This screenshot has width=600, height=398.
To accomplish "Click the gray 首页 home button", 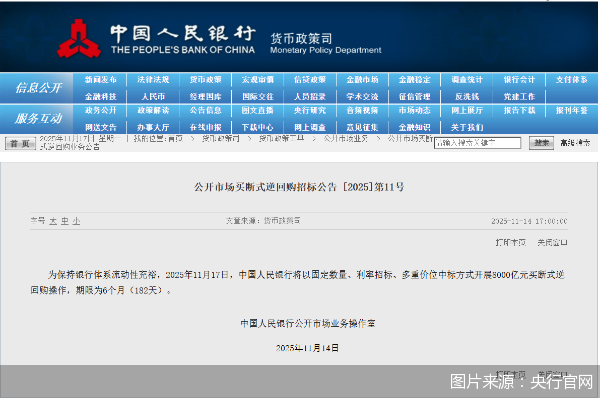I will pos(20,144).
